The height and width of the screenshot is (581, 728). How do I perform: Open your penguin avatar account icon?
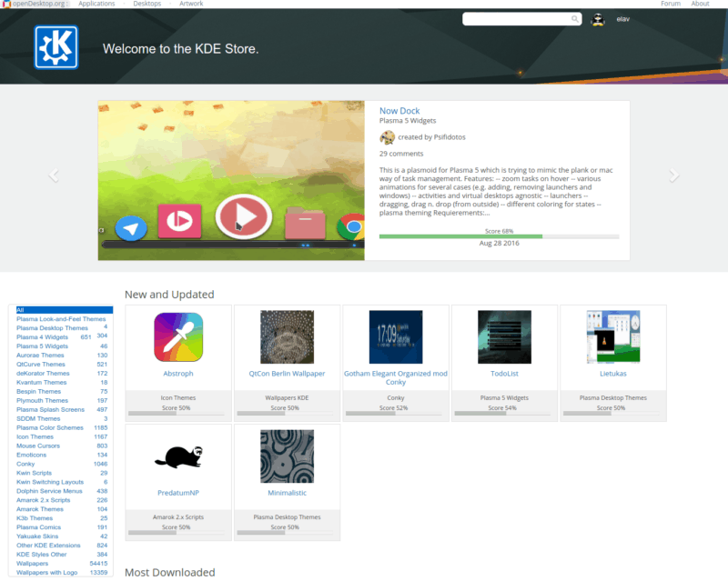click(597, 18)
